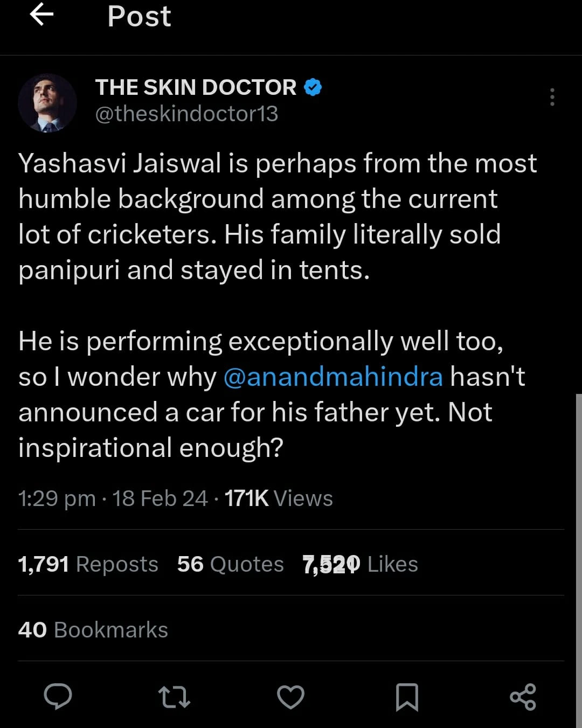Screen dimensions: 582x728
Task: Tap the 1:29 pm post timestamp
Action: point(57,498)
